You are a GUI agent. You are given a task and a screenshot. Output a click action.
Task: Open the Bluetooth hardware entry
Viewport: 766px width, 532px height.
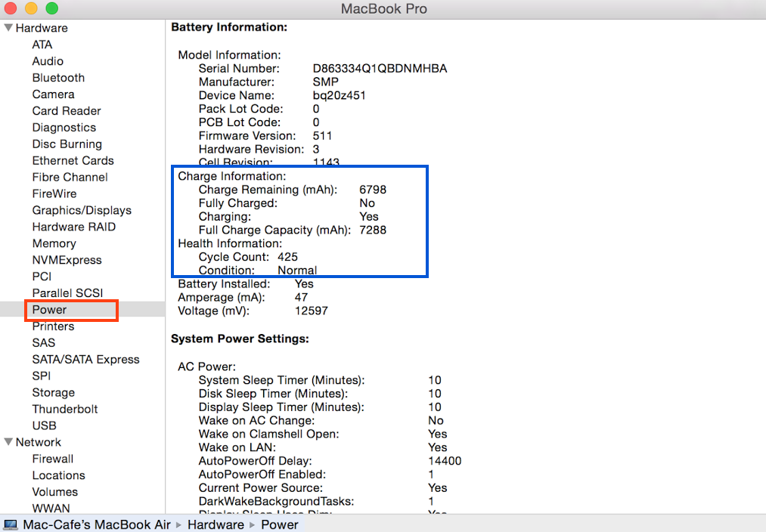click(x=59, y=78)
